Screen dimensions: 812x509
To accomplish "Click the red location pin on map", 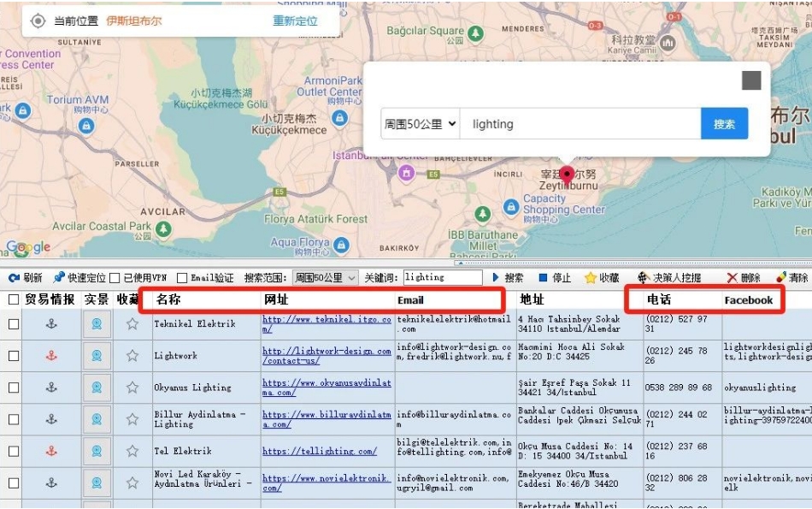I will pos(567,175).
